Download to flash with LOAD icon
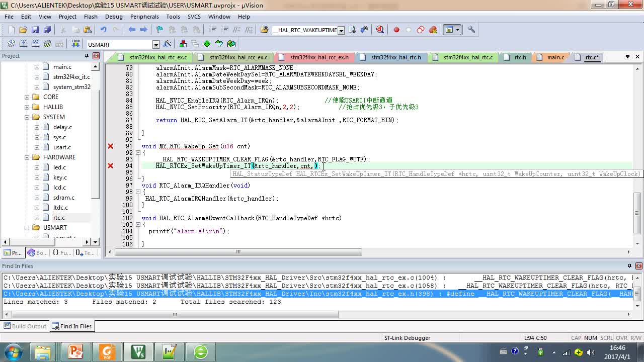Viewport: 644px width, 362px height. click(x=75, y=44)
